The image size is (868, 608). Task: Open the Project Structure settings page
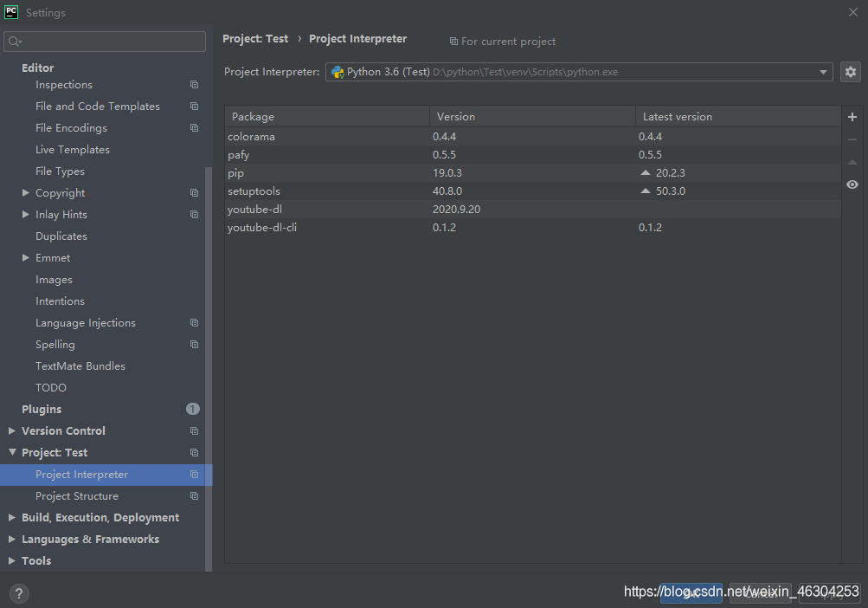coord(77,496)
